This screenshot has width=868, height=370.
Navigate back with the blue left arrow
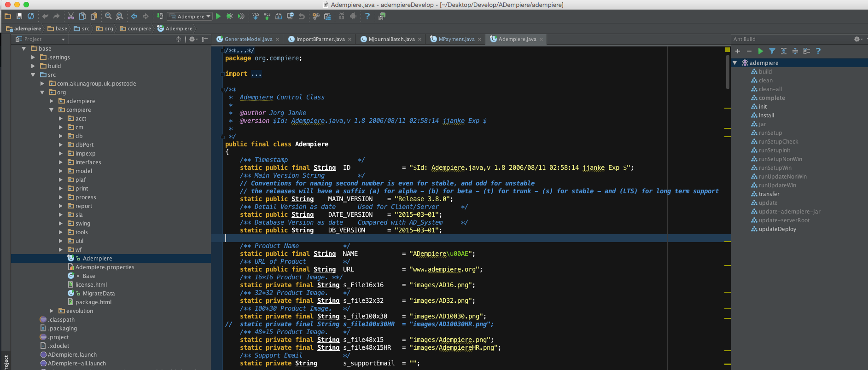point(134,16)
